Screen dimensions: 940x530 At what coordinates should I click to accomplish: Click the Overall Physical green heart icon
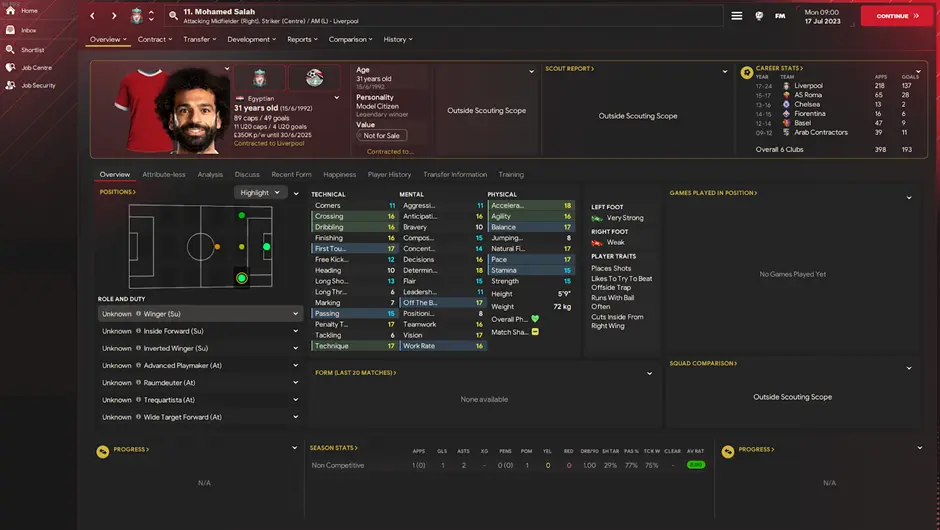point(535,319)
